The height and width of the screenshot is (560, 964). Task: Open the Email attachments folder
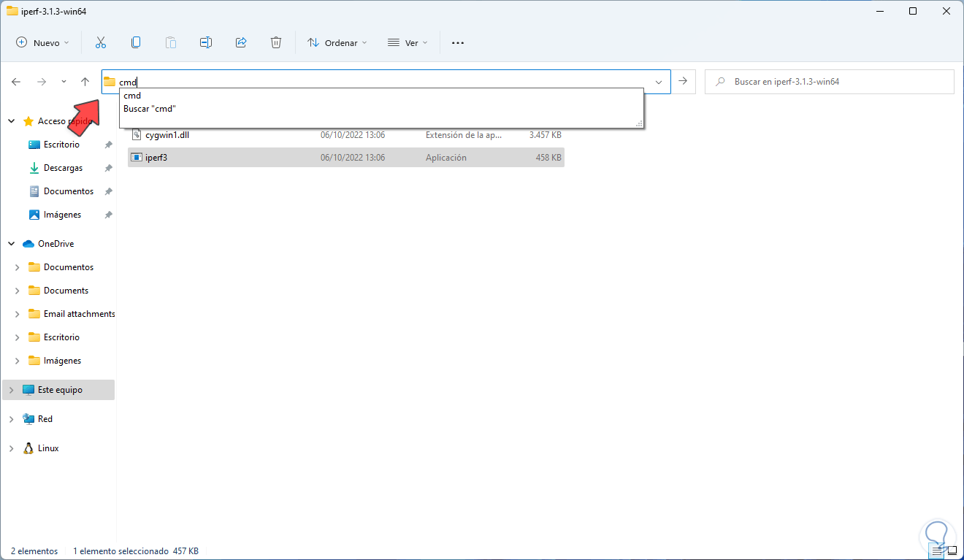tap(72, 314)
